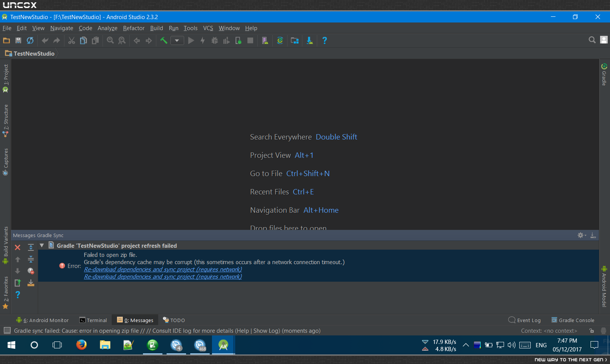Collapse all messages in Gradle Sync panel
Viewport: 610px width, 364px height.
pyautogui.click(x=31, y=259)
